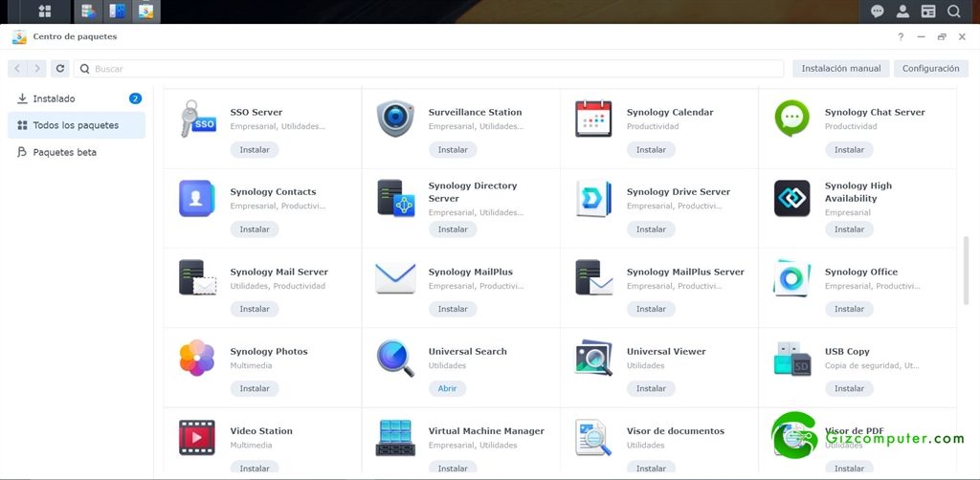Click the Instalación manual button
980x480 pixels.
coord(840,69)
